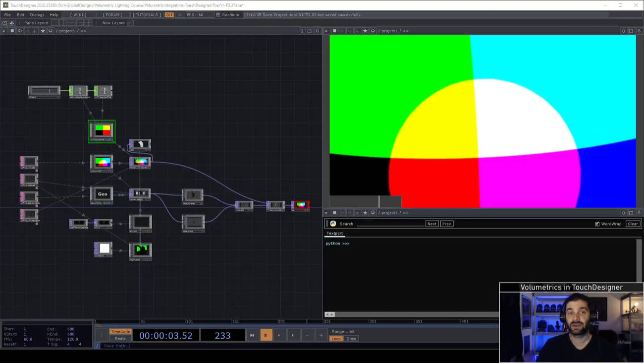
Task: Select the rightmost output node
Action: [x=300, y=205]
